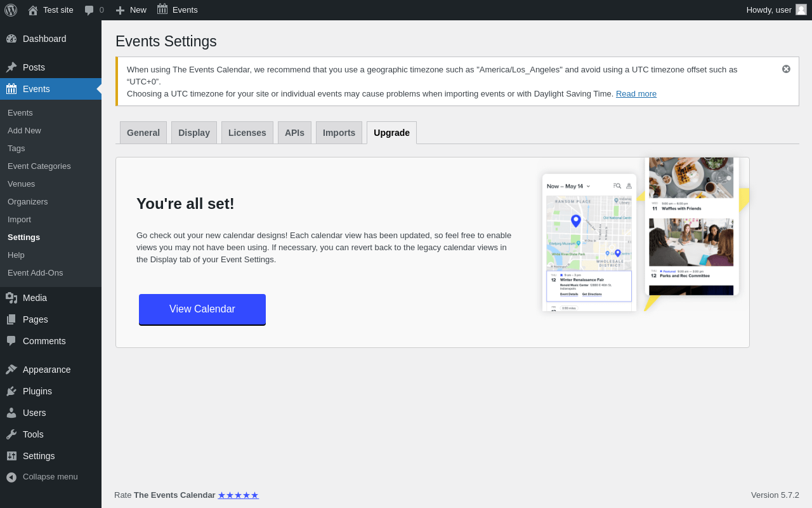The height and width of the screenshot is (508, 812).
Task: Click the Users person icon
Action: tap(11, 413)
